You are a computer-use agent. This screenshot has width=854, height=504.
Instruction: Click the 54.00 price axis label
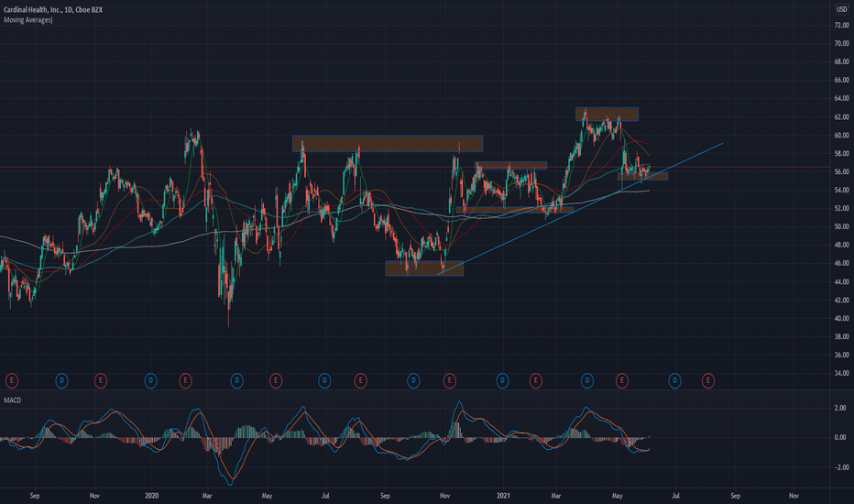click(x=841, y=191)
